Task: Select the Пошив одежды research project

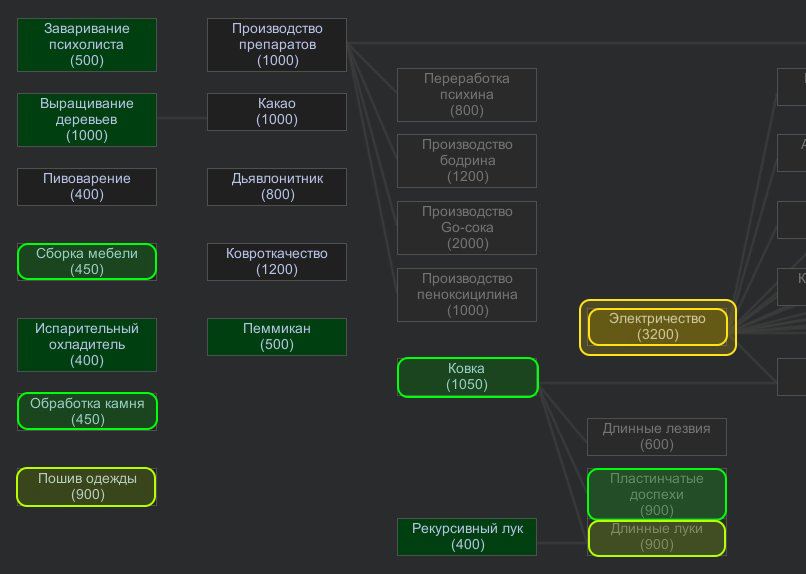Action: tap(87, 486)
